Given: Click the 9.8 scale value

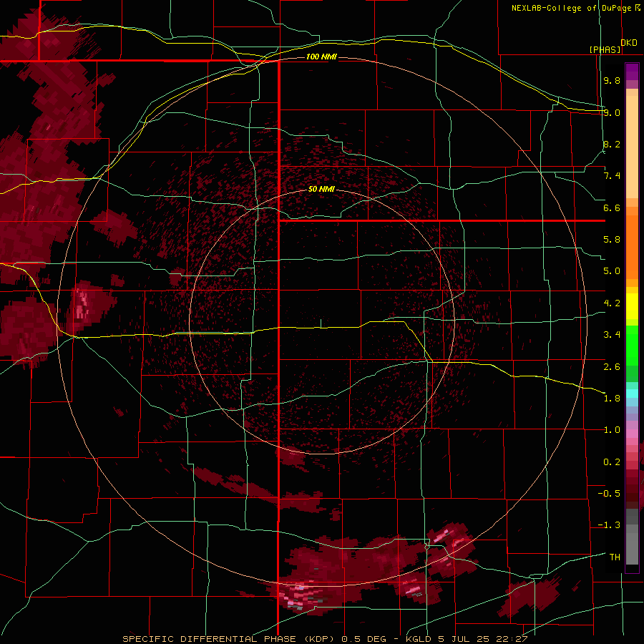Looking at the screenshot, I should click(x=612, y=80).
